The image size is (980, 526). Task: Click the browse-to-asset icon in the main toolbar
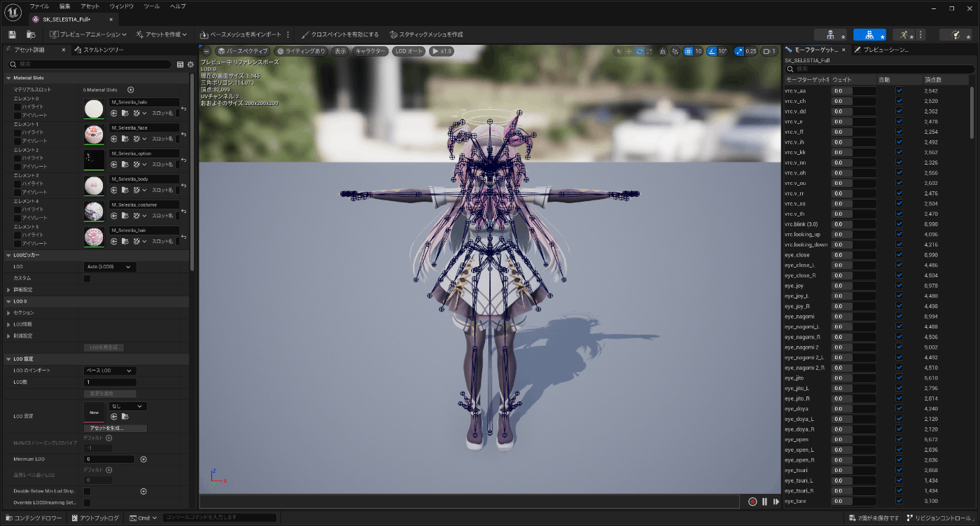(x=31, y=34)
